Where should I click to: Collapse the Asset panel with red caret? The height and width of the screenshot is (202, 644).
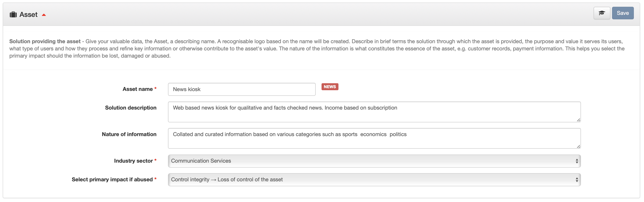[x=44, y=15]
